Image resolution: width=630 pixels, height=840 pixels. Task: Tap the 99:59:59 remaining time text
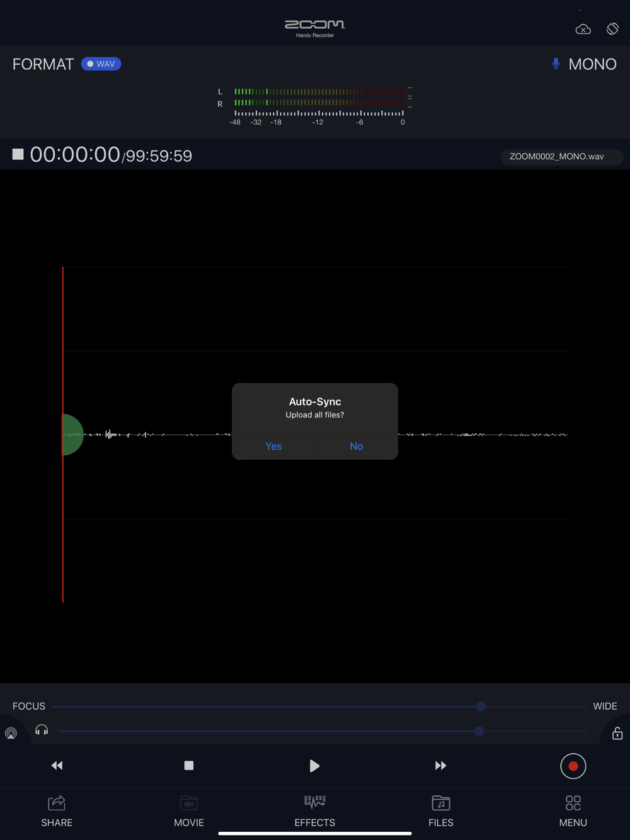tap(159, 156)
